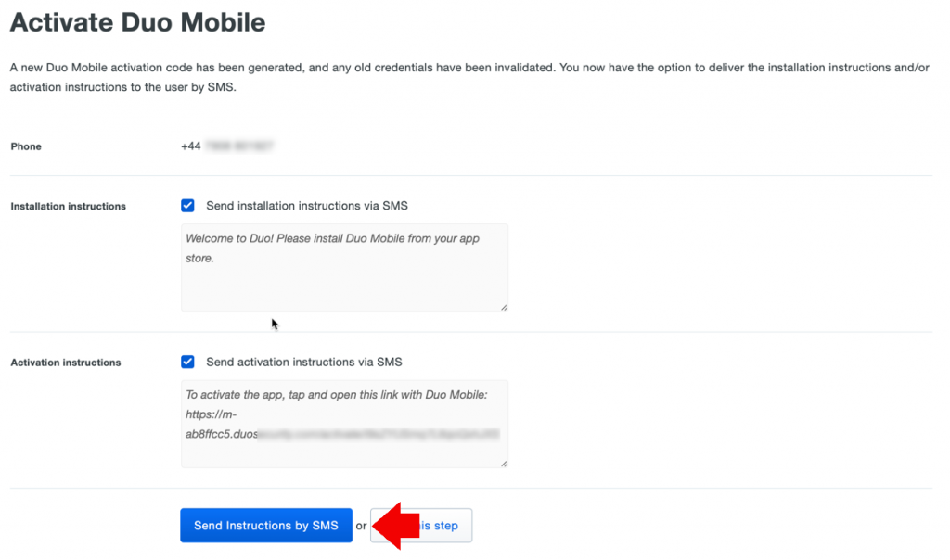Click the resize grip on the installation message box
The height and width of the screenshot is (560, 950).
[504, 306]
